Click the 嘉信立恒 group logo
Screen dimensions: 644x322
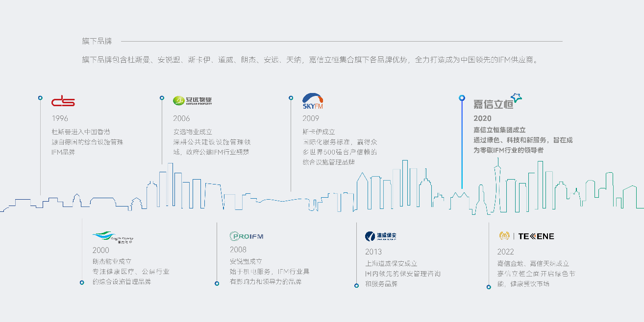pyautogui.click(x=497, y=102)
